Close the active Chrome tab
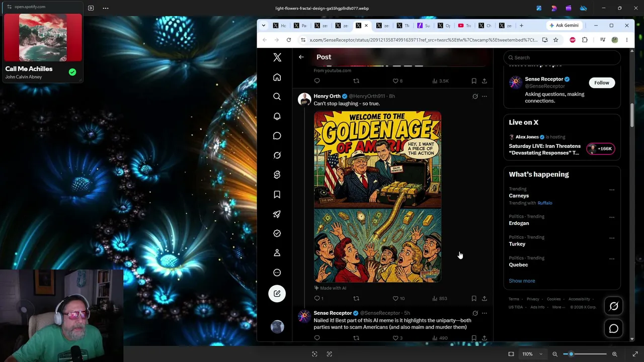This screenshot has width=644, height=362. 366,26
